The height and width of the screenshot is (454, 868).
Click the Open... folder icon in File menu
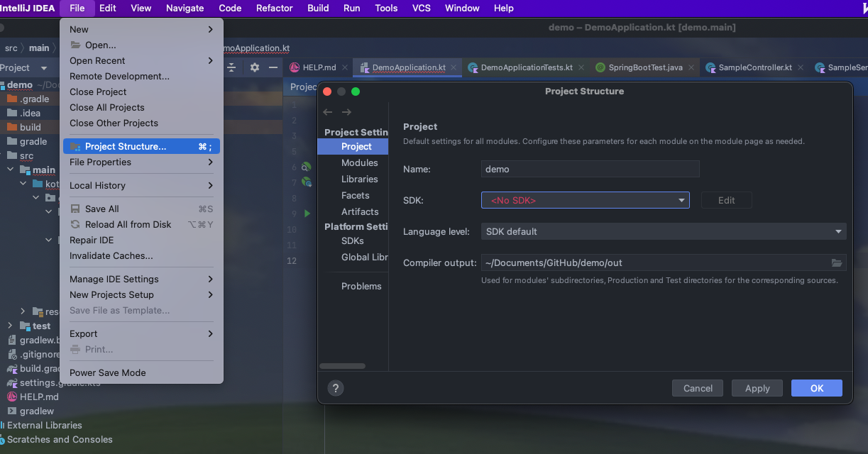tap(76, 45)
